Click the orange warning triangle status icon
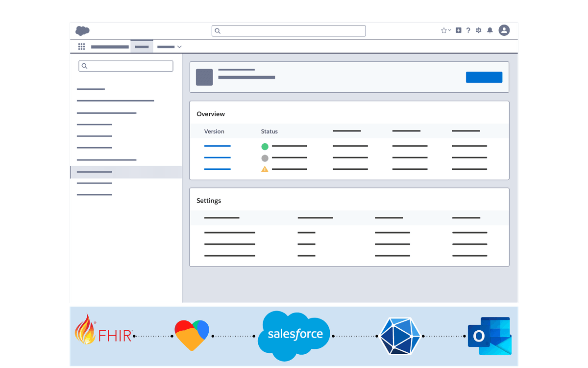Viewport: 588px width, 368px height. (265, 169)
